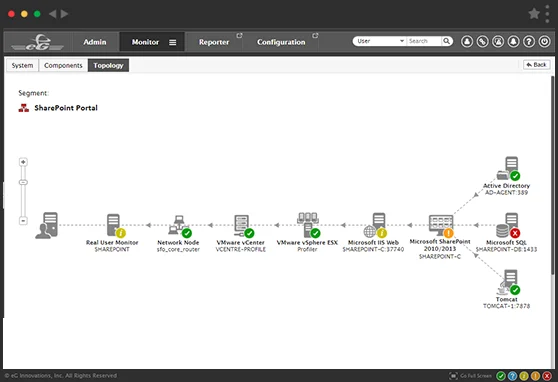Open the browser three-dot menu
This screenshot has height=382, width=558.
(x=547, y=14)
